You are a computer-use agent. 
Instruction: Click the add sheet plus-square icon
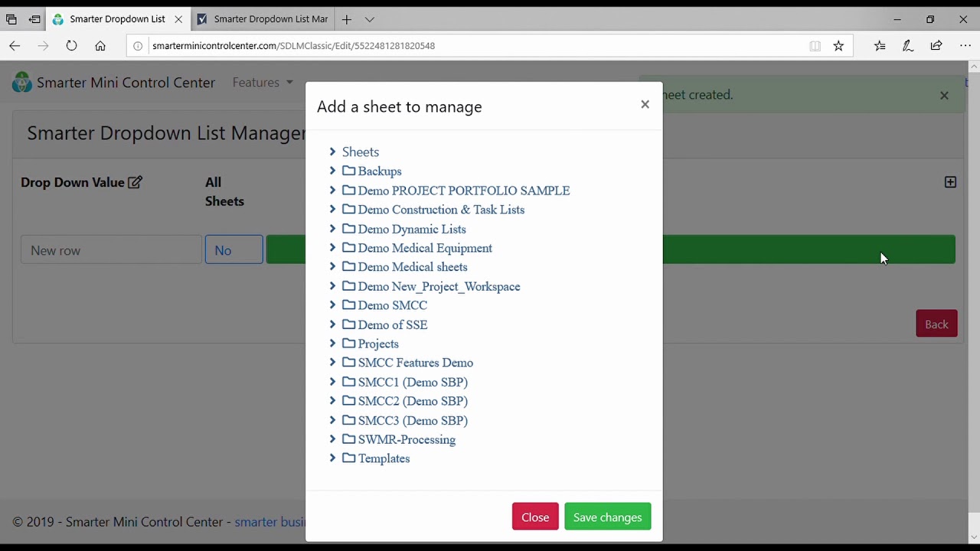[950, 182]
